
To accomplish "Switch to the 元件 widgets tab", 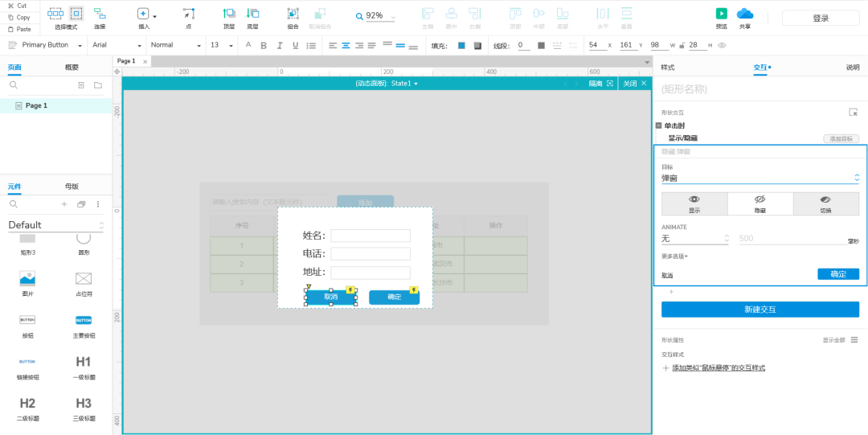I will [14, 187].
